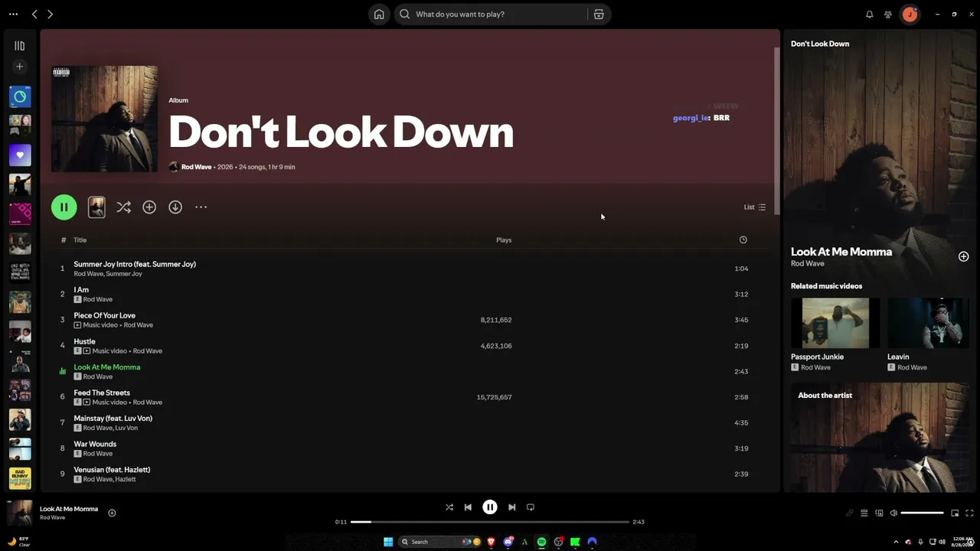Click the album preview thumbnail beside play button
Viewport: 980px width, 551px height.
[x=96, y=207]
